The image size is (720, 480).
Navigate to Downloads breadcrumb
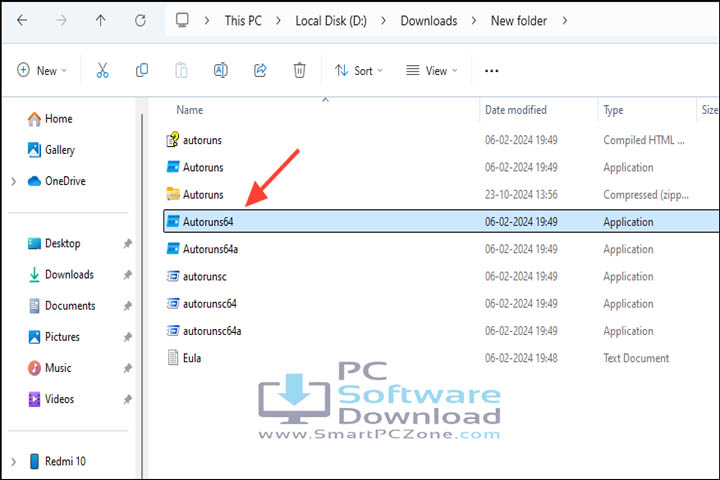tap(429, 21)
